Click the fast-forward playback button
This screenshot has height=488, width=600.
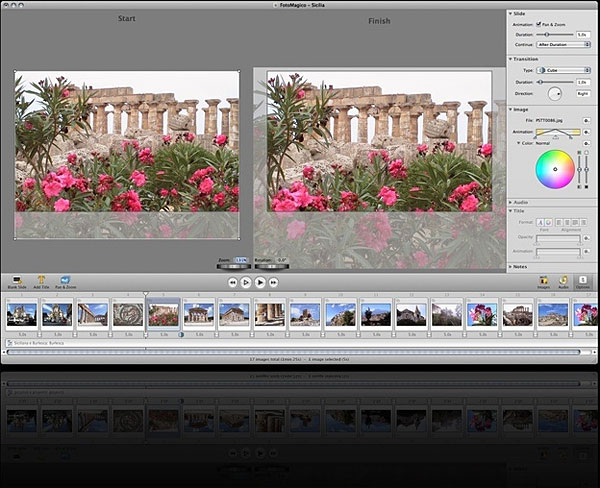click(273, 282)
